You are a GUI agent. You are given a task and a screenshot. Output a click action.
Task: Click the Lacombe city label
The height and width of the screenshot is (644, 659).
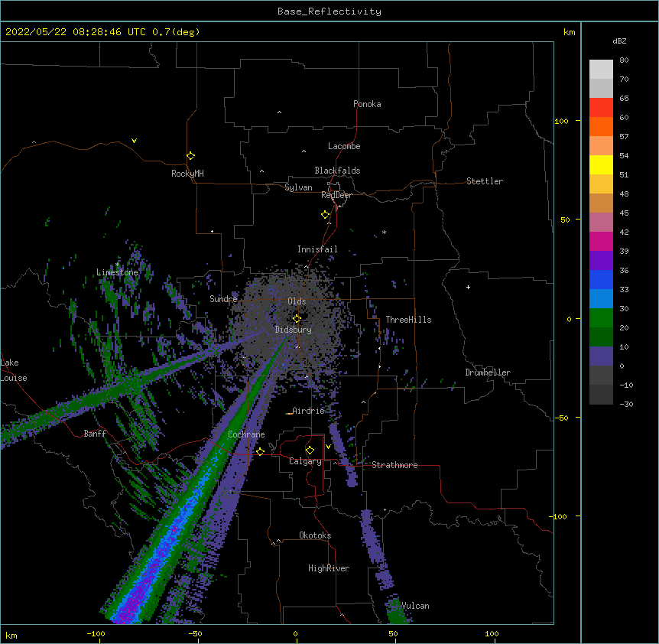click(344, 146)
